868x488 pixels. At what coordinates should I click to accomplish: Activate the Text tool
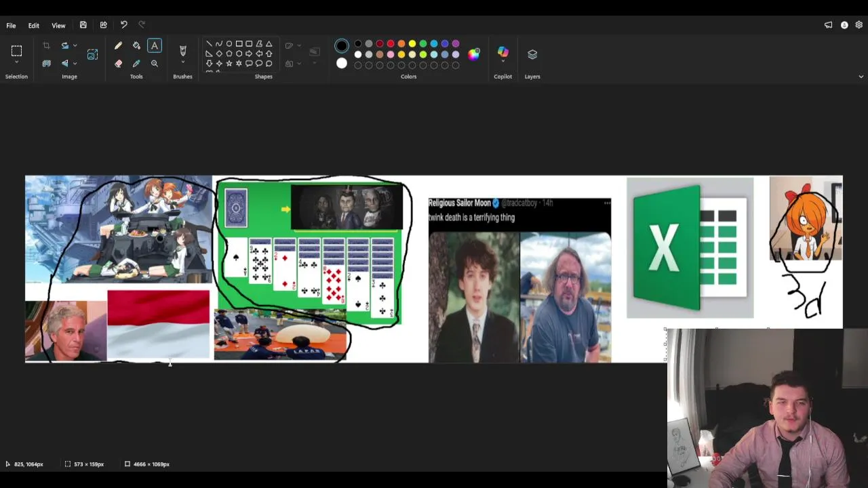[155, 45]
